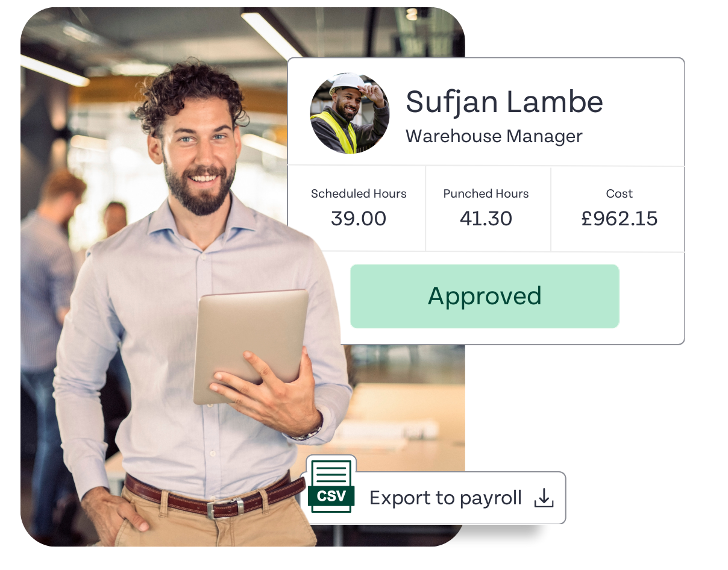Click the Punched Hours label
Image resolution: width=728 pixels, height=570 pixels.
click(486, 193)
